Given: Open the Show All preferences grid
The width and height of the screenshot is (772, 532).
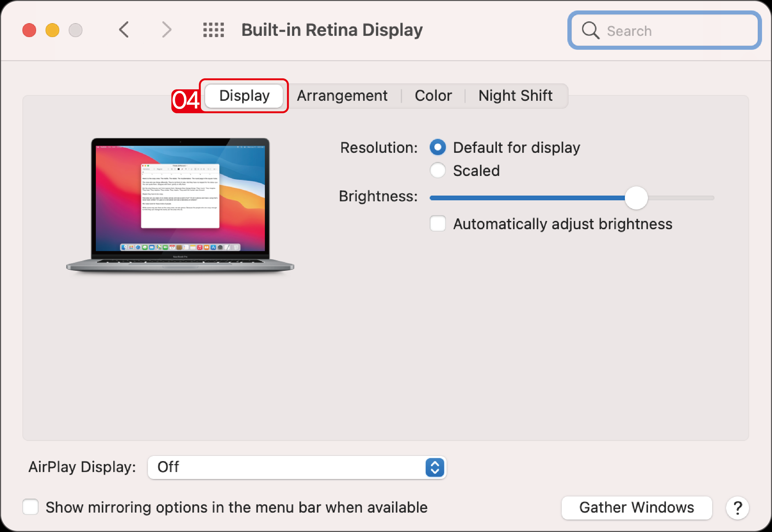Looking at the screenshot, I should click(x=213, y=30).
